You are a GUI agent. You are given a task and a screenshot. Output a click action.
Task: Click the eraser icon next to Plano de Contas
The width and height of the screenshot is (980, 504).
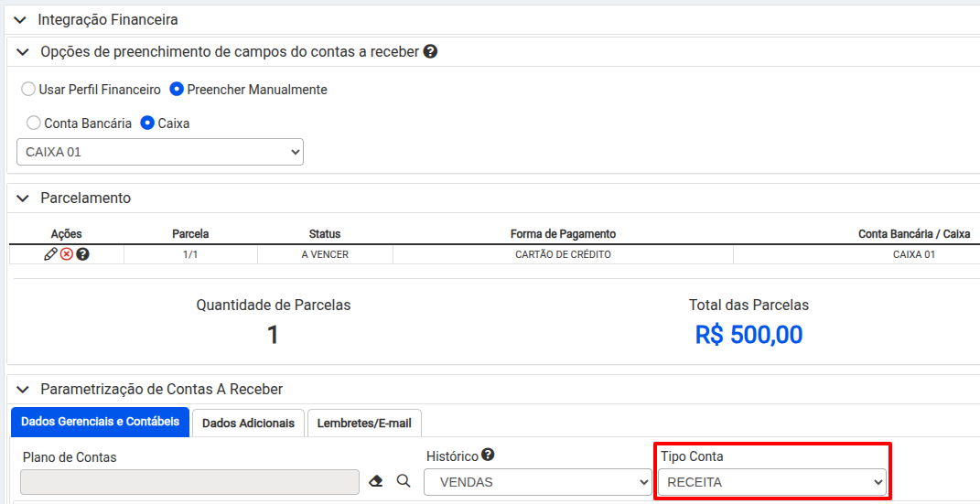(376, 481)
